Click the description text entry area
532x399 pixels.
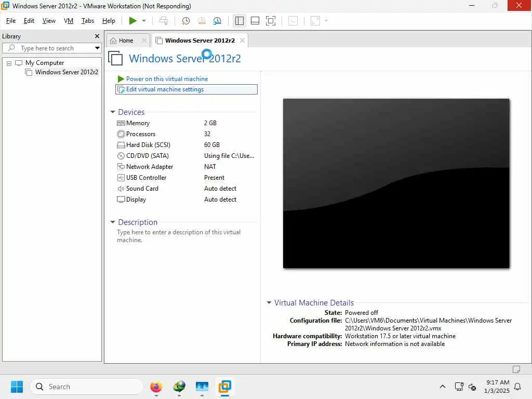[179, 236]
